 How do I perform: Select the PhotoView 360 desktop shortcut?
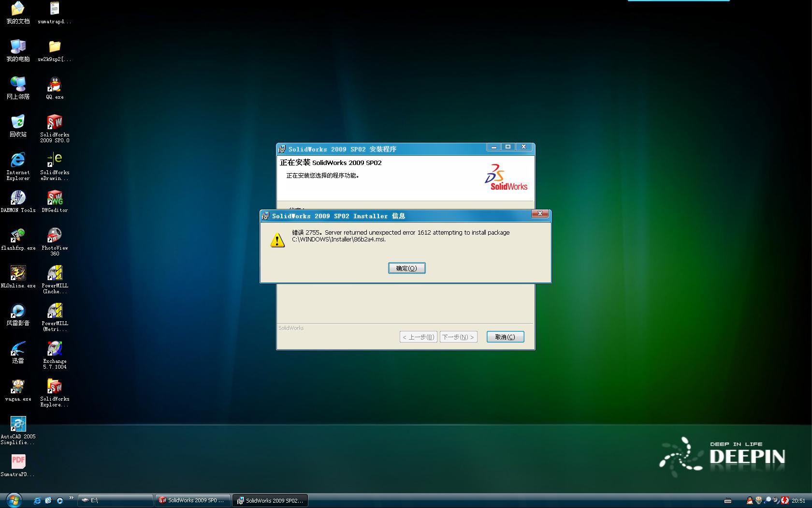(55, 242)
